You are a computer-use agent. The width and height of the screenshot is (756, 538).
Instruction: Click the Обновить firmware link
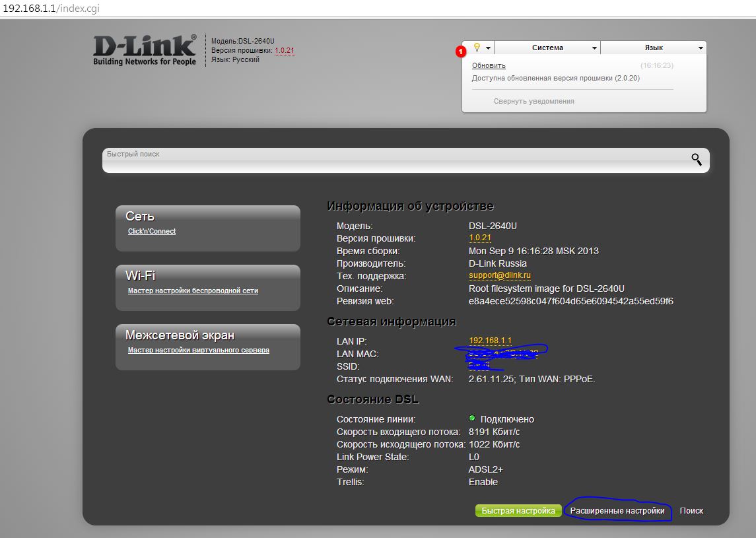[489, 65]
